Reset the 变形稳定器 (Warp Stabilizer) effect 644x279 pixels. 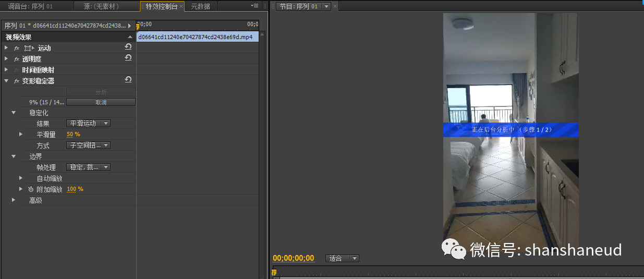[128, 80]
